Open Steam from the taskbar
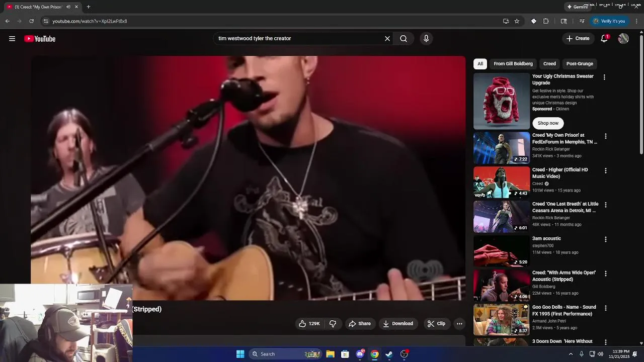Screen dimensions: 644x362 click(x=389, y=354)
